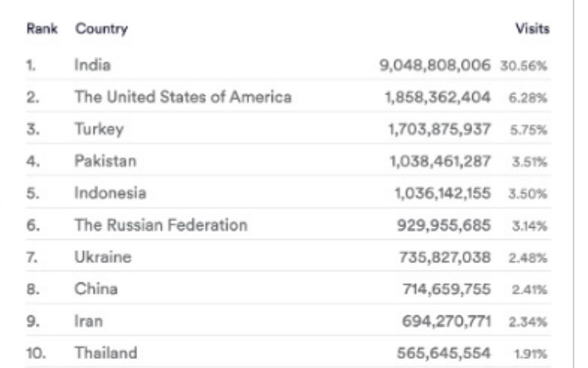This screenshot has height=368, width=588.
Task: Click the Rank column header
Action: coord(42,29)
